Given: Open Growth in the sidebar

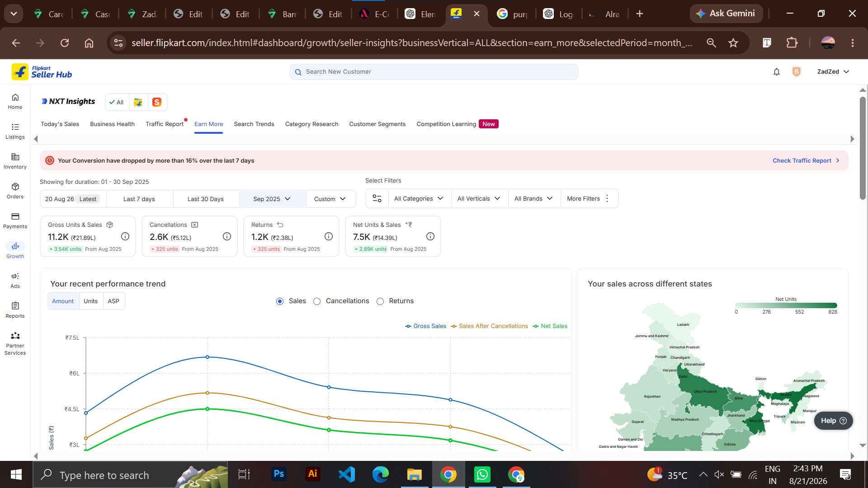Looking at the screenshot, I should (15, 251).
